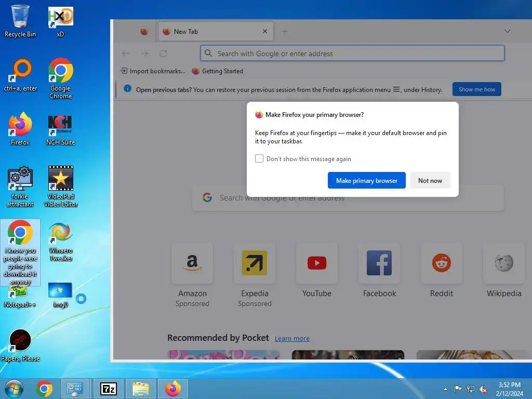
Task: Check 'Don't show this message again'
Action: [x=259, y=158]
